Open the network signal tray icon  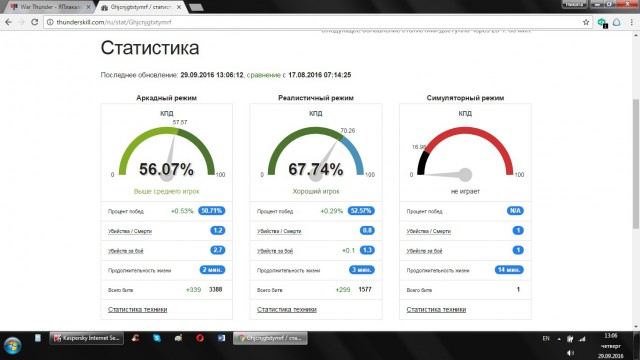(x=582, y=339)
